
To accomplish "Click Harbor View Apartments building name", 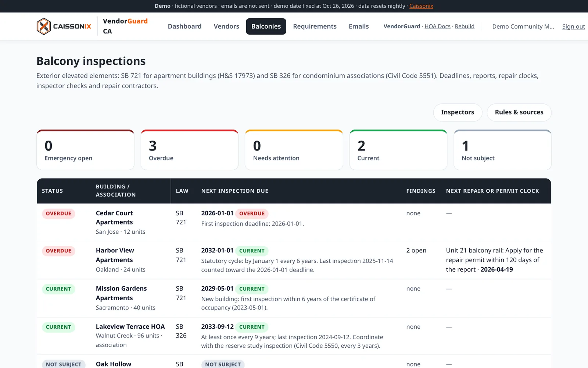I will tap(115, 255).
